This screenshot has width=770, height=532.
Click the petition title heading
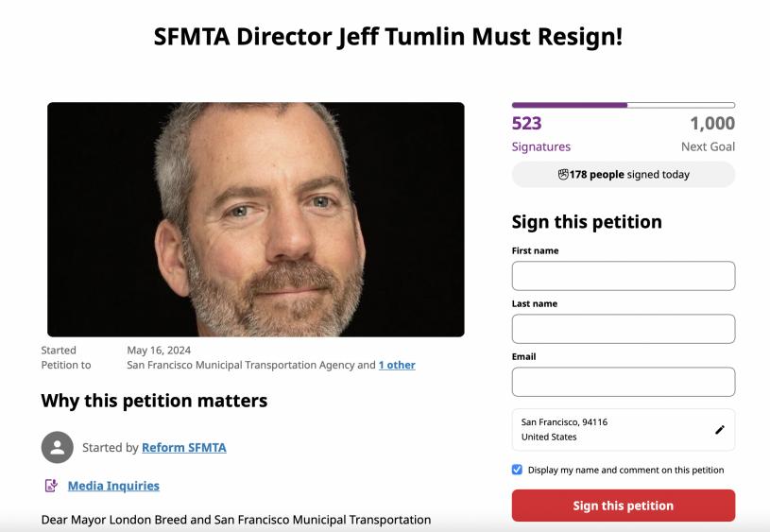[x=388, y=38]
